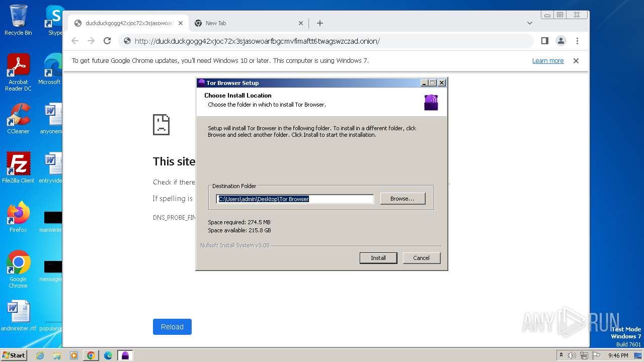This screenshot has height=362, width=644.
Task: Click the Learn more link
Action: click(x=548, y=61)
